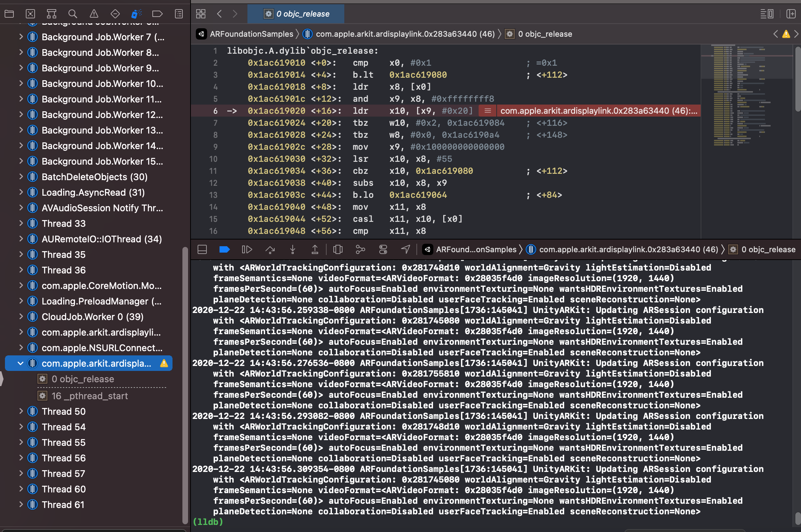
Task: Open the Report navigator list icon
Action: tap(179, 14)
